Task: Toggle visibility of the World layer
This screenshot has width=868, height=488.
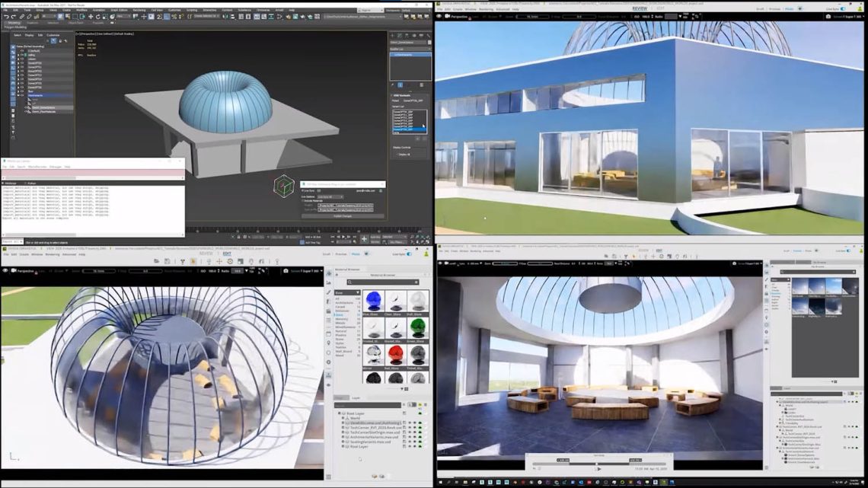Action: [410, 418]
